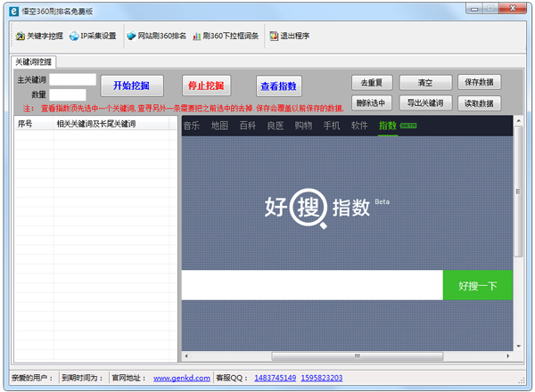The image size is (535, 392).
Task: Click the vertical scrollbar thumb
Action: point(518,192)
